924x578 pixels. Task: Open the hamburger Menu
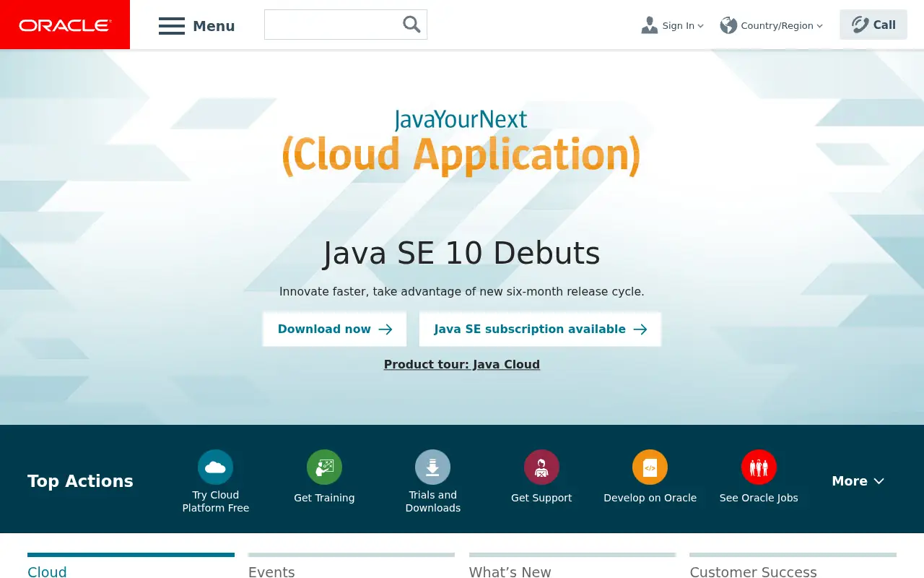[x=196, y=26]
